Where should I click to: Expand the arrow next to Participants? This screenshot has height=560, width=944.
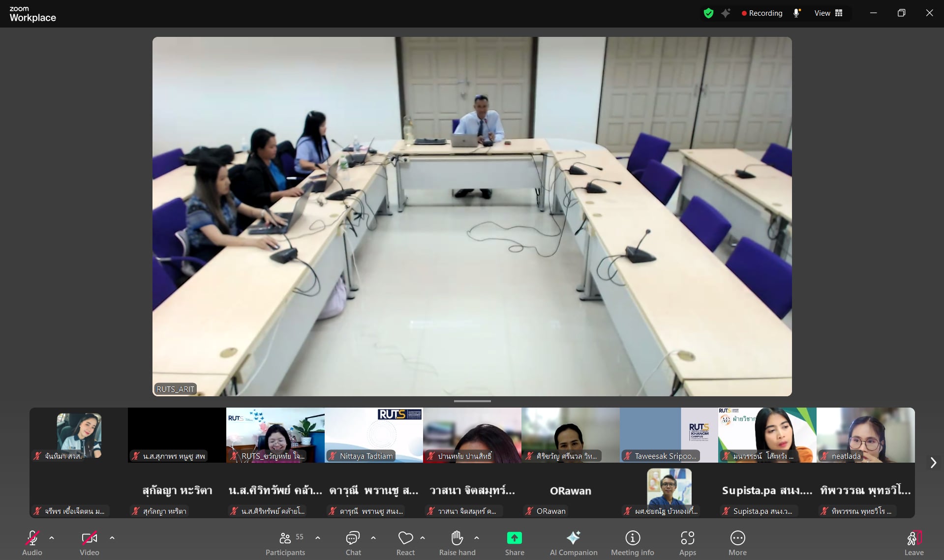point(318,538)
